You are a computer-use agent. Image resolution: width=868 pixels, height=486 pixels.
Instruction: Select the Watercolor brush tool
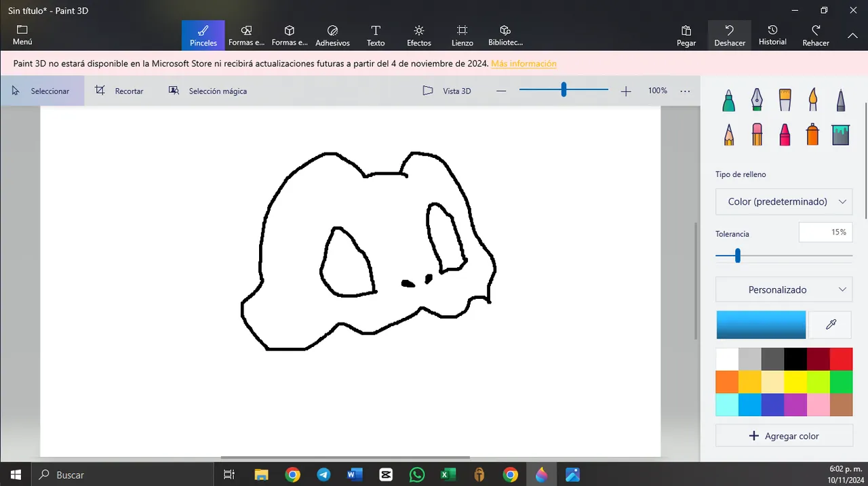(x=812, y=100)
